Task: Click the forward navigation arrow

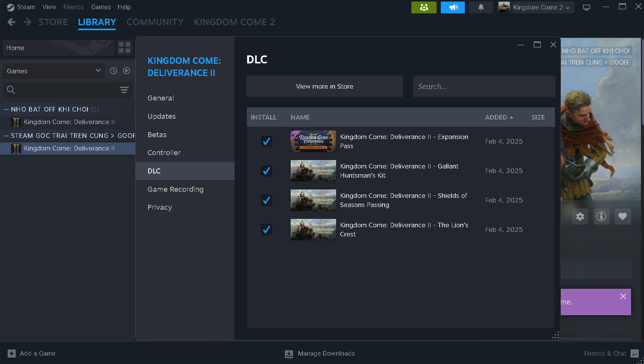Action: click(x=27, y=22)
